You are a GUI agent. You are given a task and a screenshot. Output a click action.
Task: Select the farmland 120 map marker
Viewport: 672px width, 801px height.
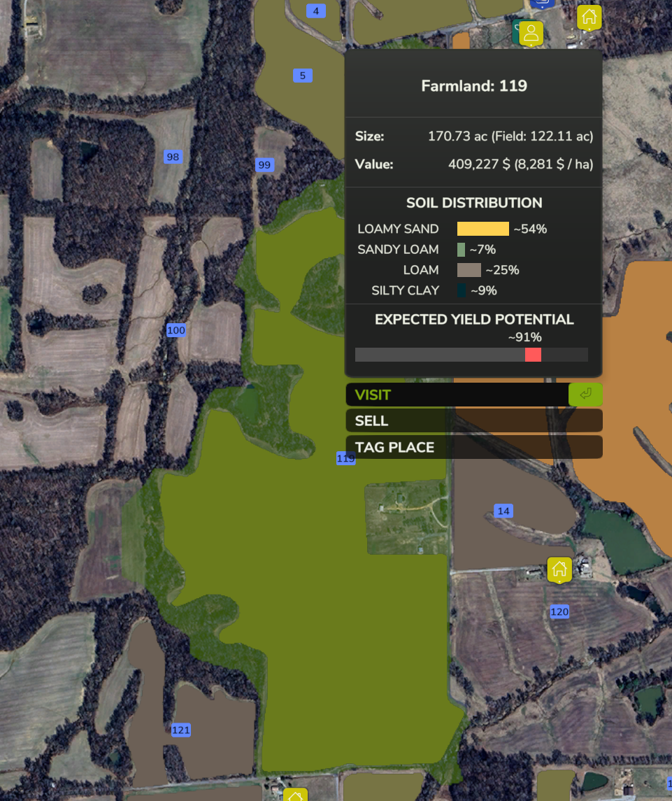tap(559, 611)
